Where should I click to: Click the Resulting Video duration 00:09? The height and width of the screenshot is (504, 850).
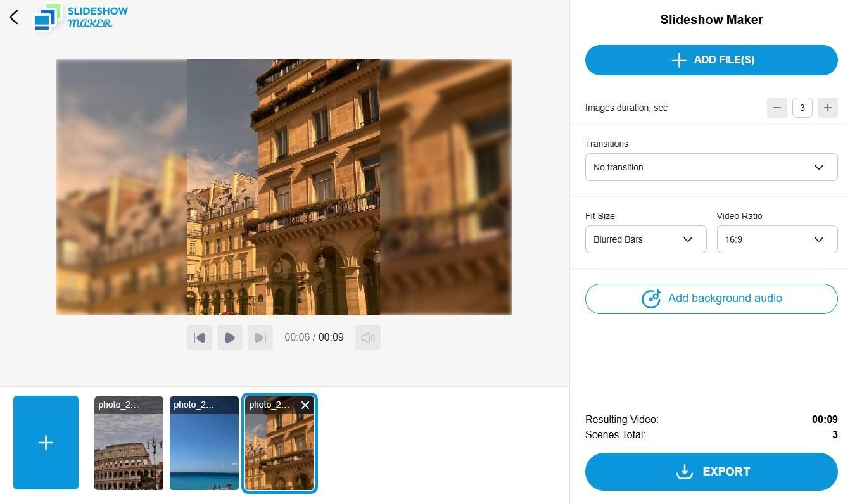point(825,419)
